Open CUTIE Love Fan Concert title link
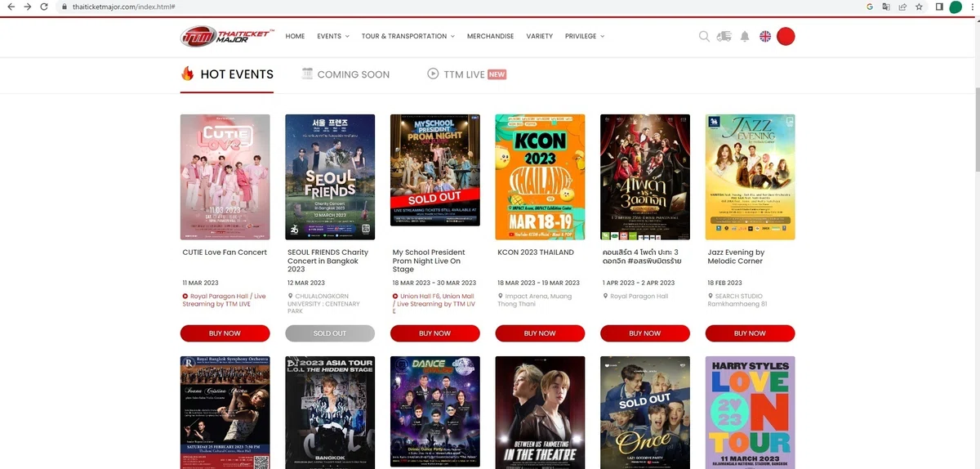The width and height of the screenshot is (980, 469). [x=225, y=252]
